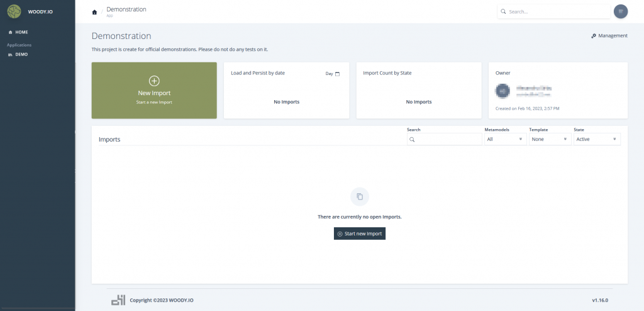
Task: Go to HOME in the sidebar
Action: pos(21,32)
